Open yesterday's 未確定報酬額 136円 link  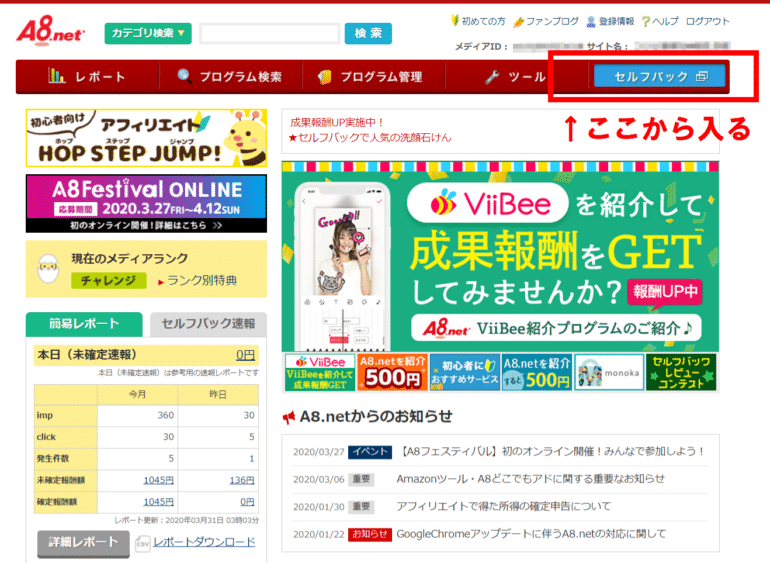click(x=242, y=480)
